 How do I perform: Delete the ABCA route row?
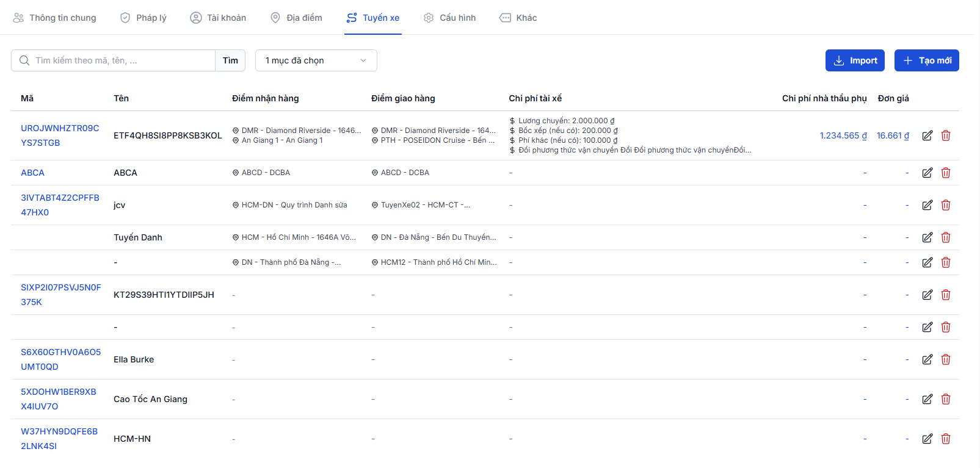tap(946, 173)
